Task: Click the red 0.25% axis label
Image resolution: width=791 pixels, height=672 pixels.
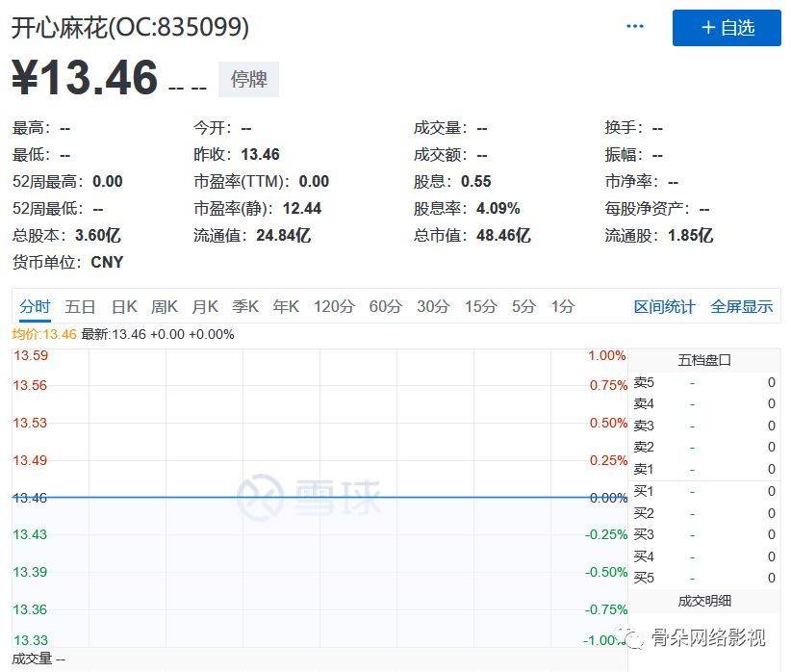Action: tap(608, 460)
